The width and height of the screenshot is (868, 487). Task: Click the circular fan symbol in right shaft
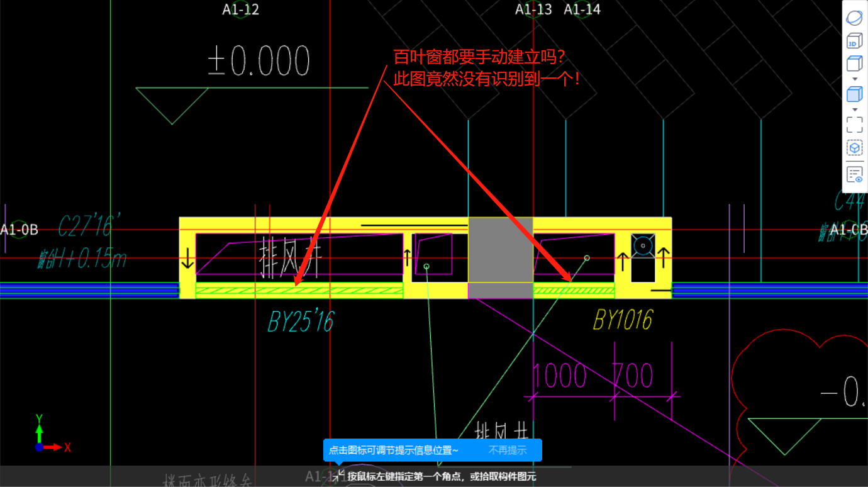point(643,245)
